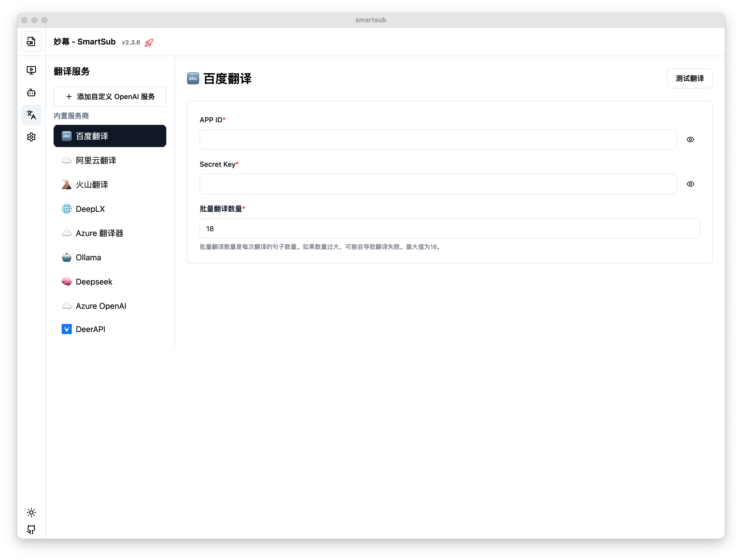This screenshot has height=560, width=742.
Task: Click the batch count hint text
Action: [321, 247]
